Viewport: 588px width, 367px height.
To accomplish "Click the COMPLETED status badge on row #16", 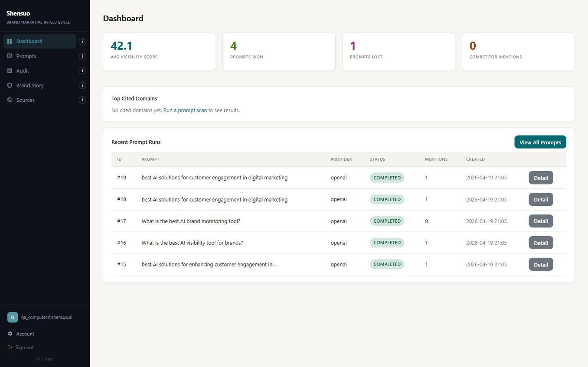I will [x=386, y=243].
